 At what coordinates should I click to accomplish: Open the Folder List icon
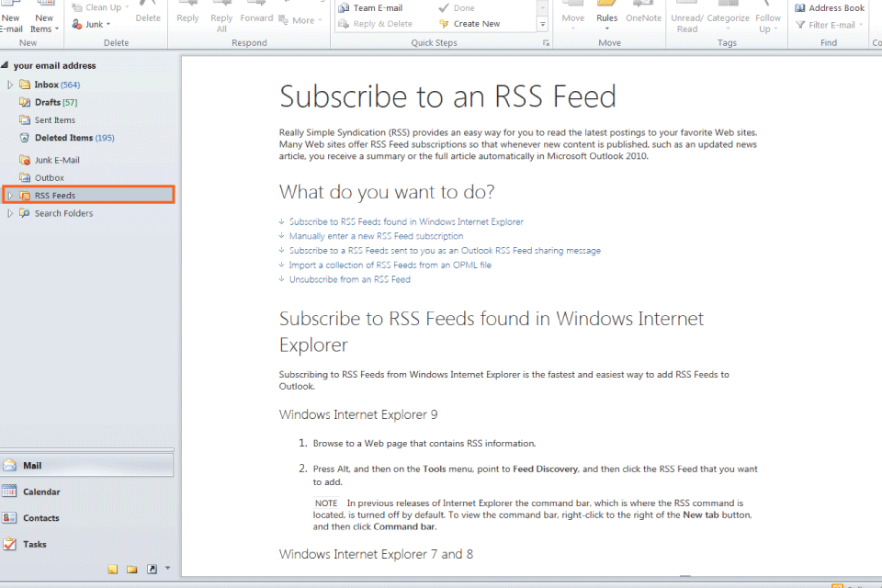[132, 570]
